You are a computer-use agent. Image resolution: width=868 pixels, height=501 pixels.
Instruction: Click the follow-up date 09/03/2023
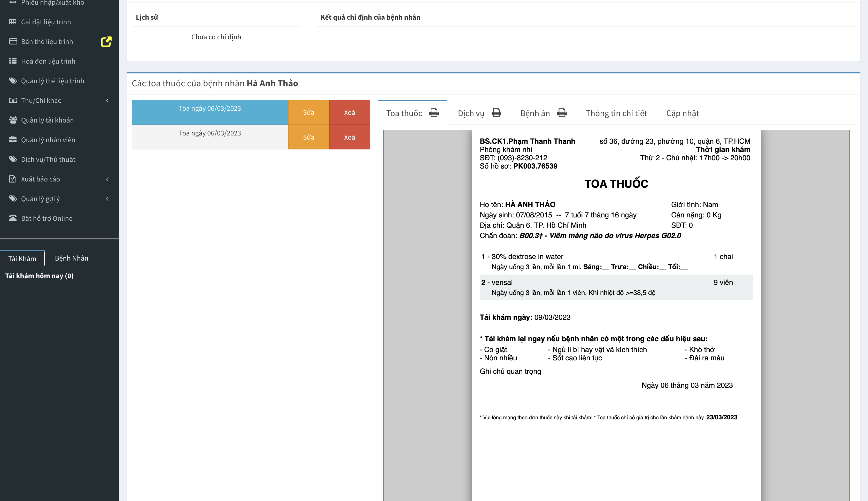point(552,317)
